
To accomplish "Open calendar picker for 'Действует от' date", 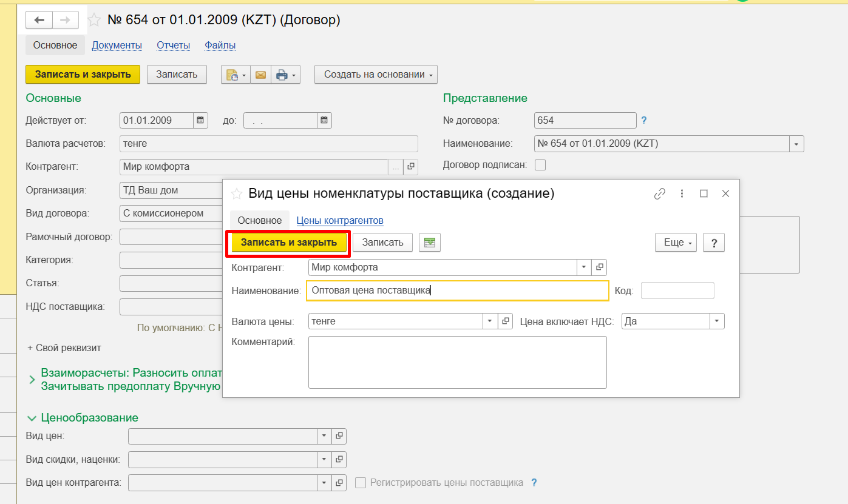I will tap(200, 120).
